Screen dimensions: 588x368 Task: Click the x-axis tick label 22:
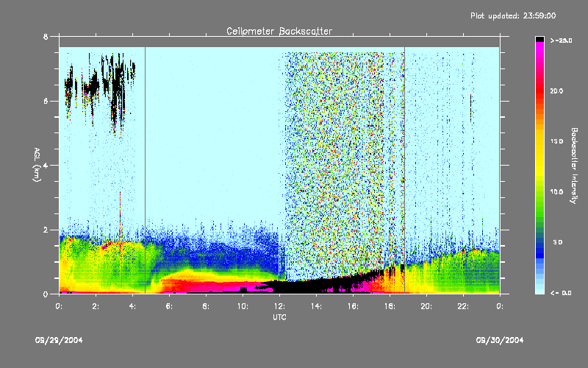pyautogui.click(x=463, y=306)
